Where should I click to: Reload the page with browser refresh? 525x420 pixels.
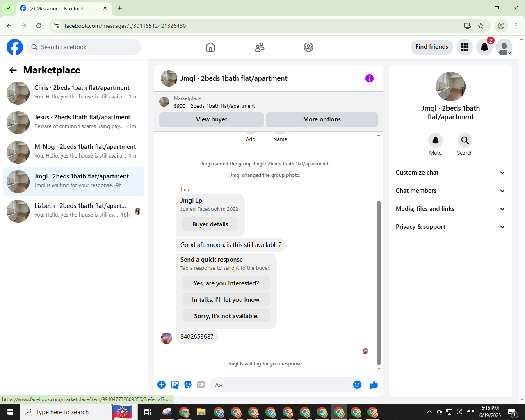point(39,26)
